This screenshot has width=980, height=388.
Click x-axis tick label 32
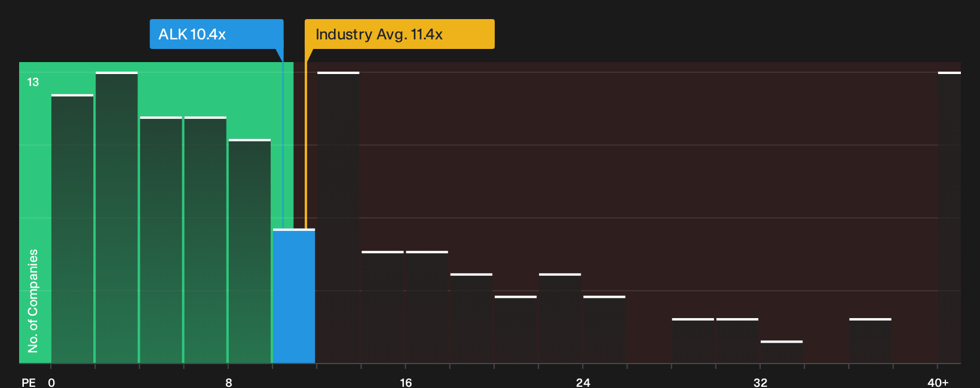coord(760,383)
